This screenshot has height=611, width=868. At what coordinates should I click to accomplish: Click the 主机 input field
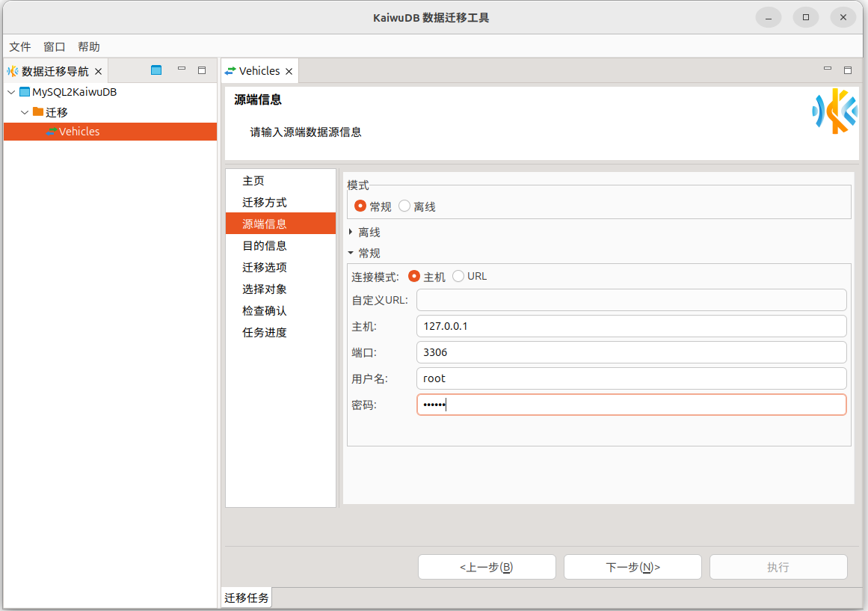[631, 326]
